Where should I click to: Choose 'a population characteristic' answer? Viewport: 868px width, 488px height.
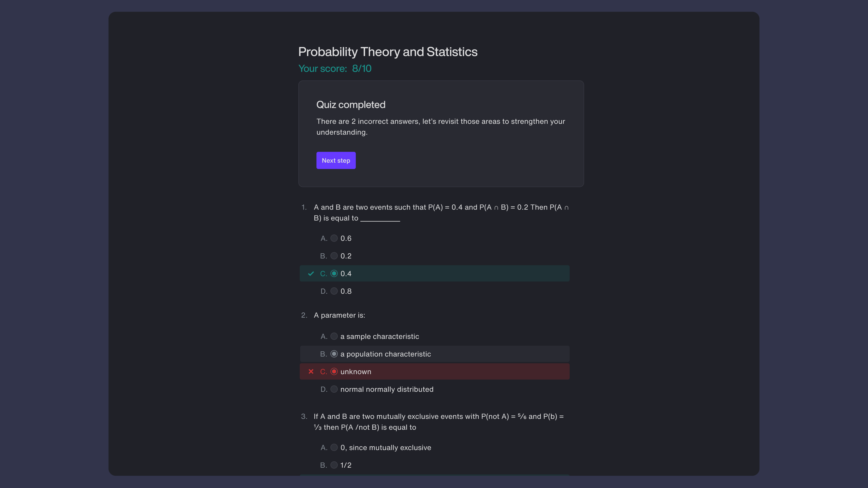click(x=334, y=354)
